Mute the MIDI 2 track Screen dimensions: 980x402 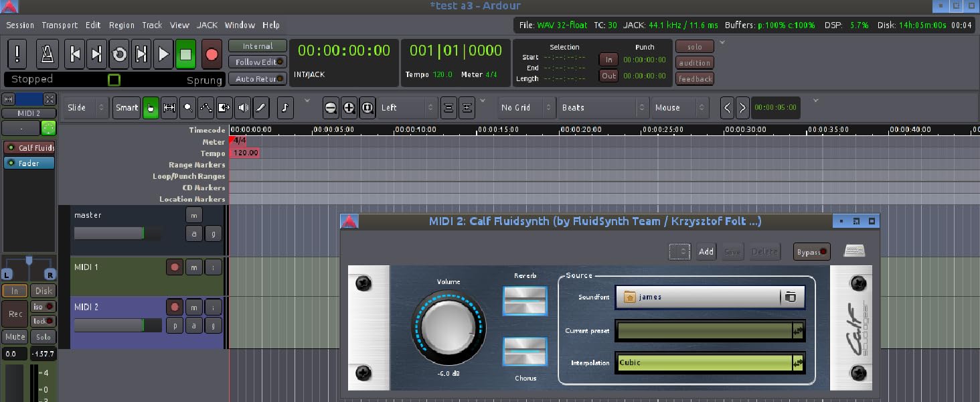click(x=194, y=307)
